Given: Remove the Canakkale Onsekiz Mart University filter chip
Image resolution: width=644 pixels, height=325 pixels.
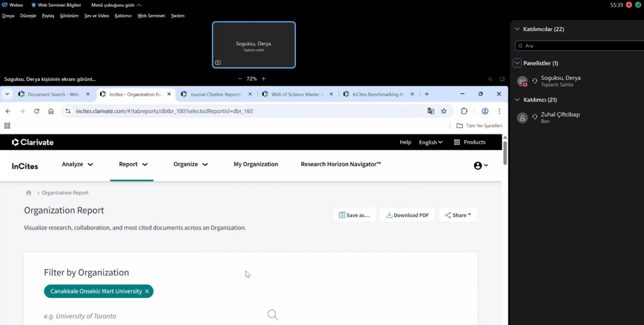Looking at the screenshot, I should coord(147,291).
